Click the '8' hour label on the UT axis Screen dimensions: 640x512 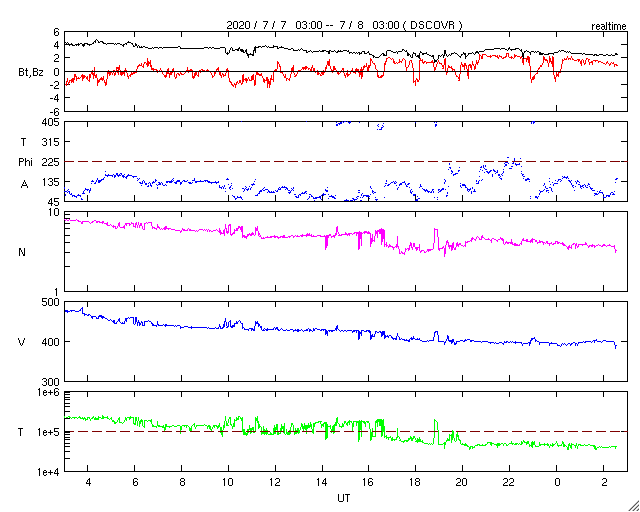[x=182, y=483]
